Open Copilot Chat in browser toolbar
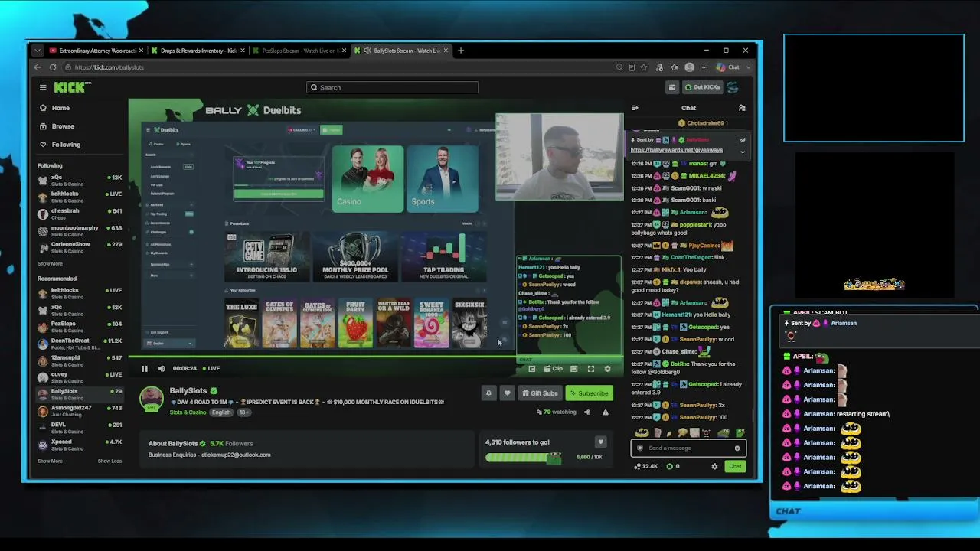 tap(728, 67)
